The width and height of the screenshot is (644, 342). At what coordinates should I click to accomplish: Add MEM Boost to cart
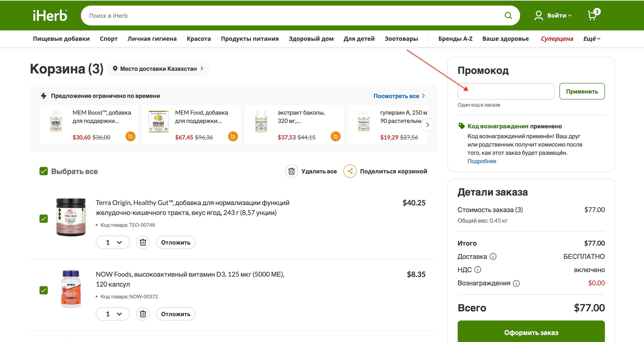pyautogui.click(x=130, y=136)
